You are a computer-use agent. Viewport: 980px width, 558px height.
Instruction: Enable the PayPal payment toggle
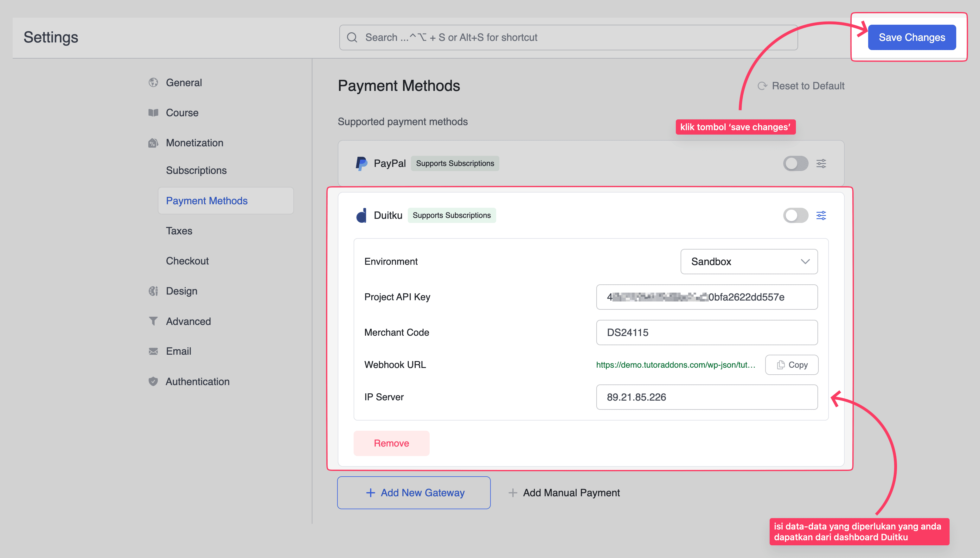click(796, 164)
